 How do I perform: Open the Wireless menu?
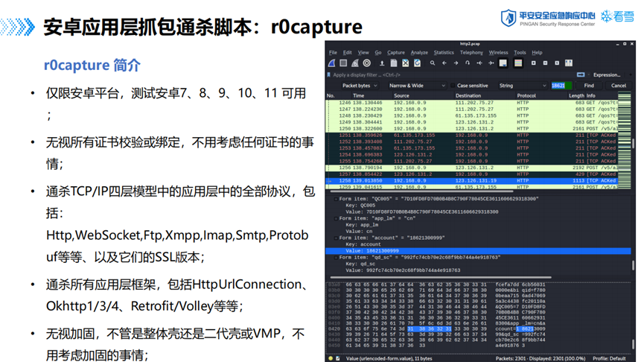(498, 53)
